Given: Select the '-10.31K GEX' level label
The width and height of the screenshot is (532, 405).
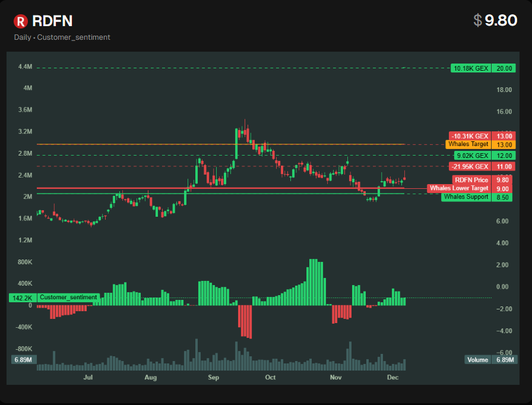Looking at the screenshot, I should coord(470,136).
